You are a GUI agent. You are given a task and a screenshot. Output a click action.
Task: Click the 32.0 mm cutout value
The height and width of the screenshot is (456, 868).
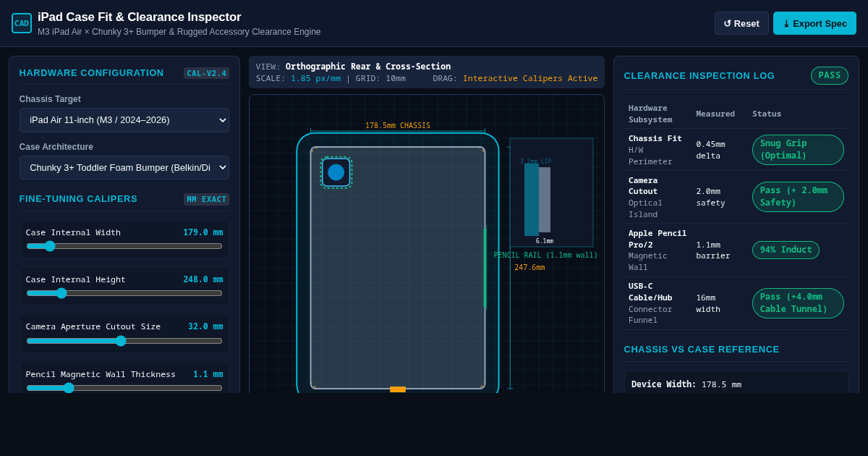pyautogui.click(x=205, y=326)
